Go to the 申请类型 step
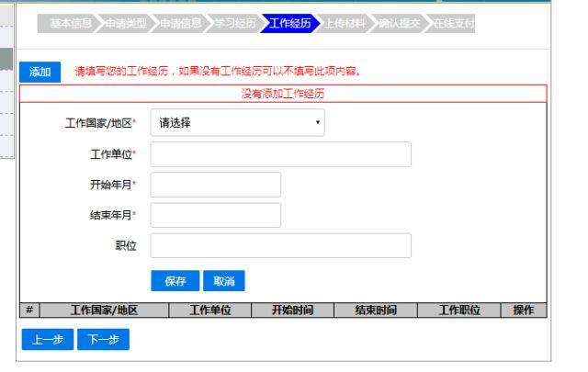Image resolution: width=588 pixels, height=372 pixels. tap(125, 24)
